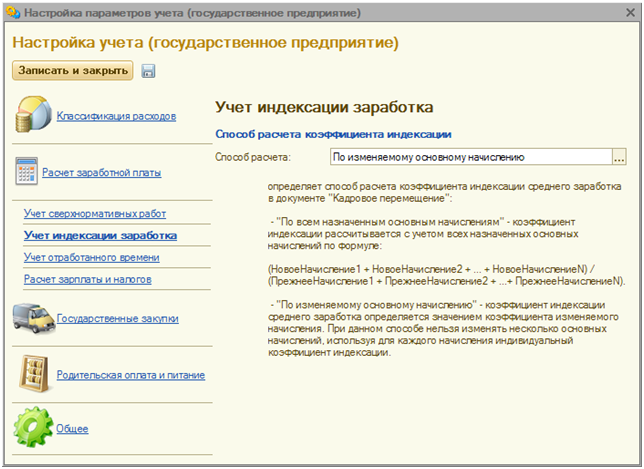
Task: Click the payroll calculator table icon
Action: click(27, 172)
